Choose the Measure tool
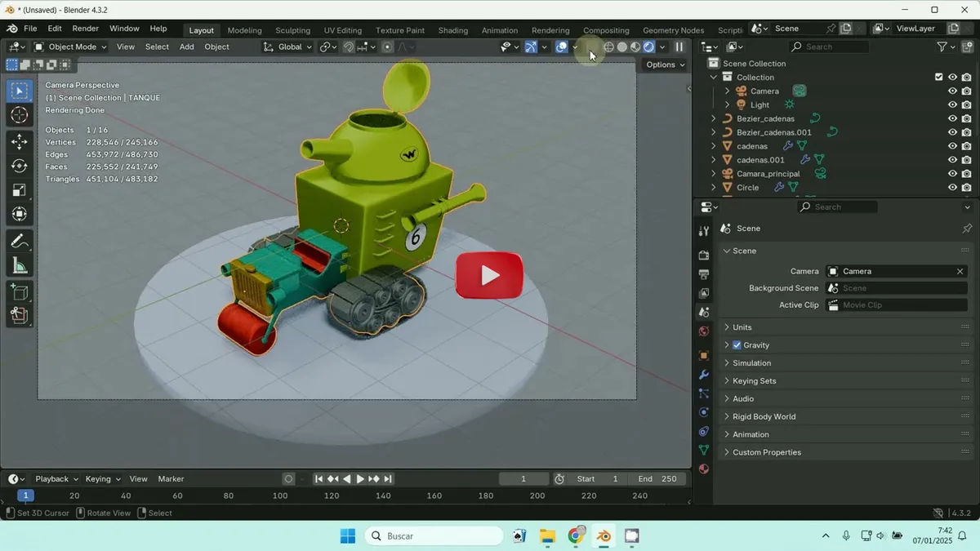 20,266
